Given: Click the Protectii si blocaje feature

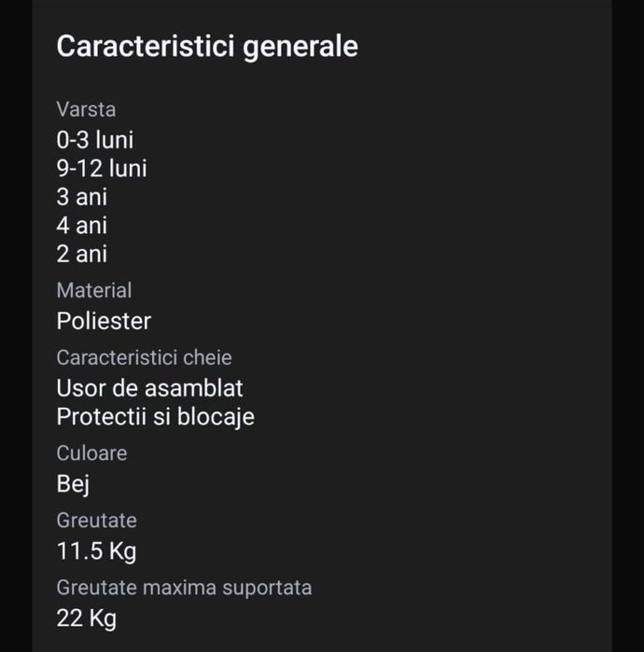Looking at the screenshot, I should pos(155,416).
